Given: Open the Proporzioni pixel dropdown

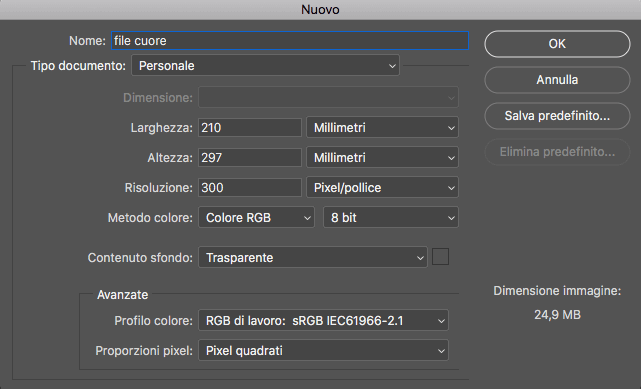Looking at the screenshot, I should 323,351.
